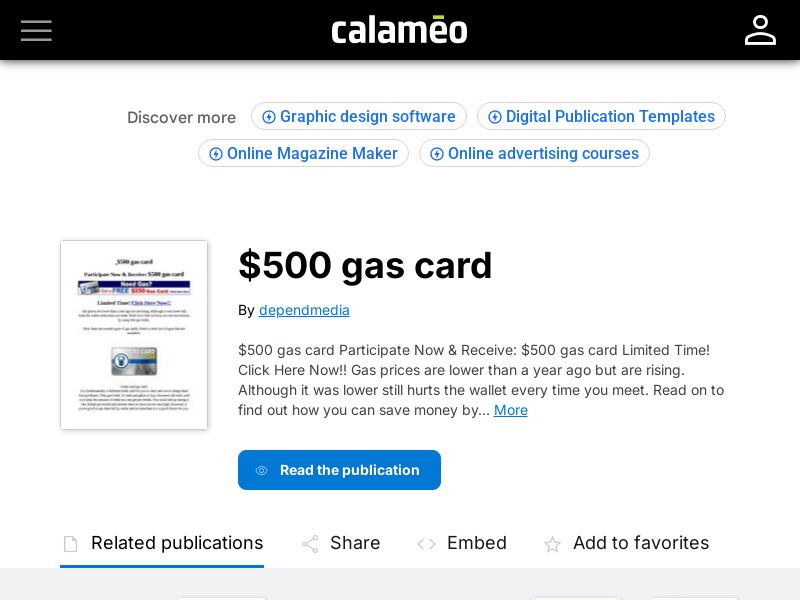
Task: Click the document icon beside Related publications
Action: [x=70, y=543]
